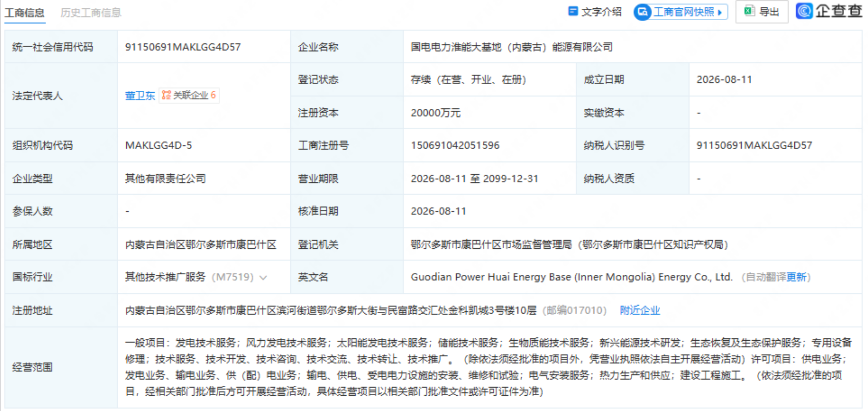Select the postal code 邮编017010
The height and width of the screenshot is (411, 868).
pos(574,311)
